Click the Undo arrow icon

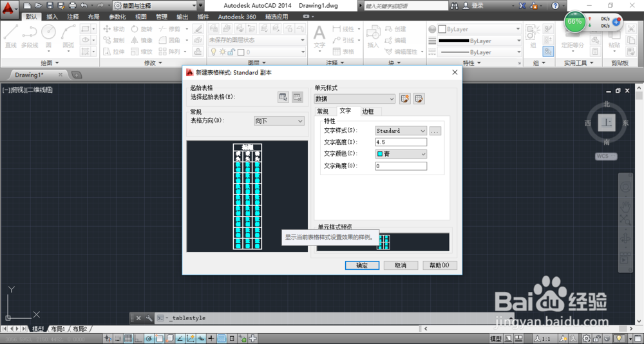coord(84,6)
